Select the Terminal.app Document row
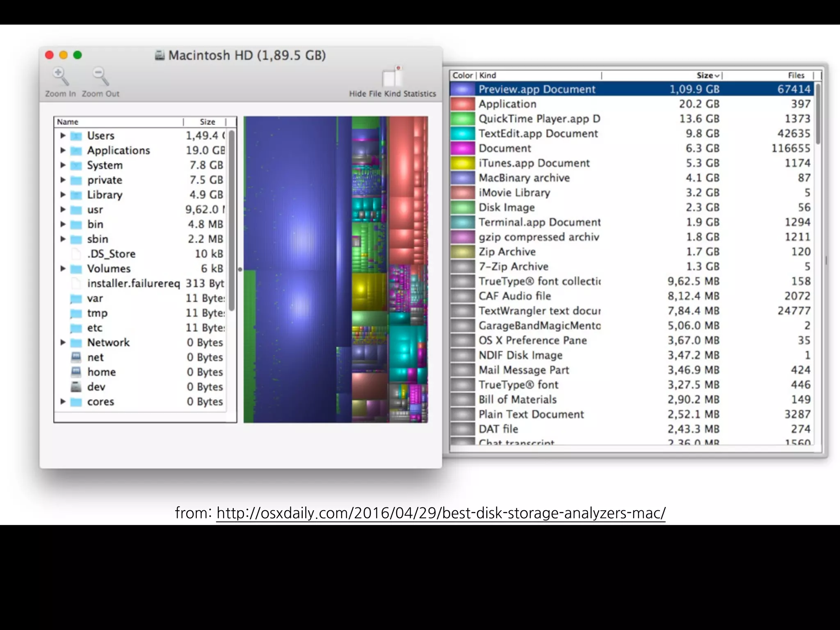 (x=632, y=222)
